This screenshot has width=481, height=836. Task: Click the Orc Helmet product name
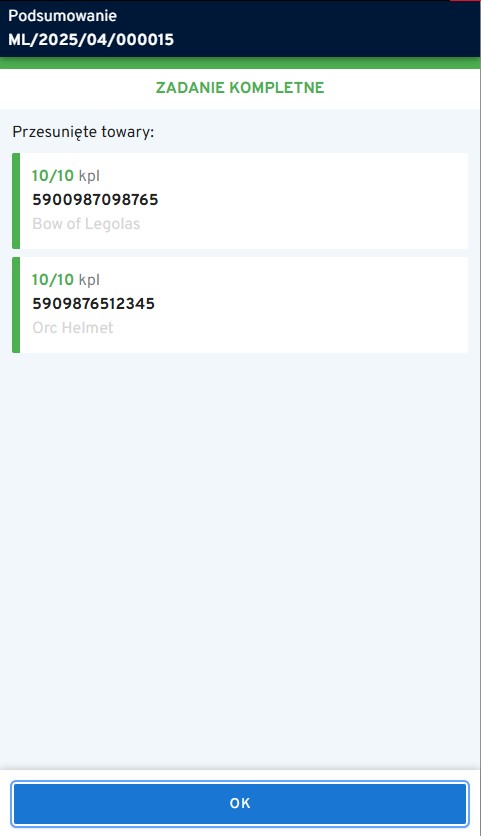pos(73,327)
